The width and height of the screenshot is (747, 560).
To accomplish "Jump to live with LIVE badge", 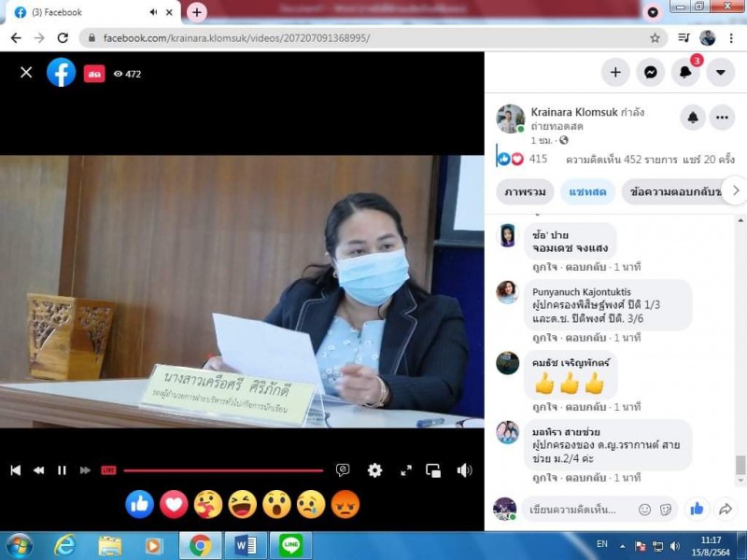I will 108,470.
